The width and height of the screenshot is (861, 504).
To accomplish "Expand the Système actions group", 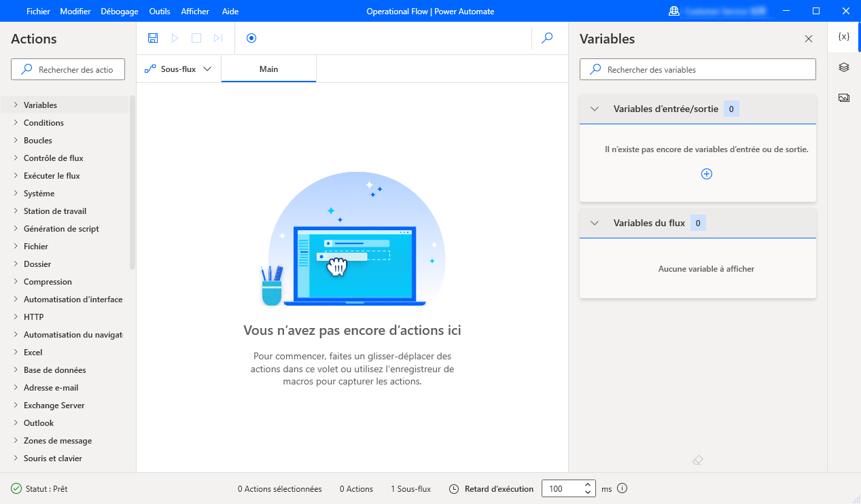I will pos(16,194).
